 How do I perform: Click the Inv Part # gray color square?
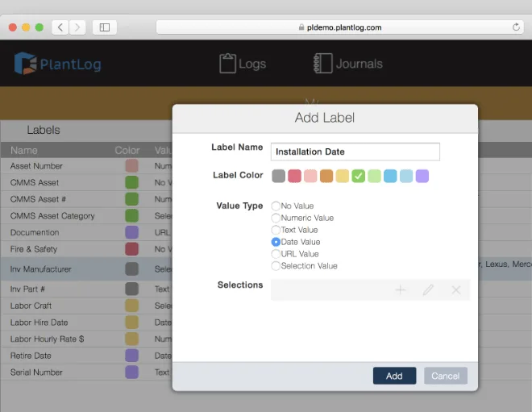131,289
